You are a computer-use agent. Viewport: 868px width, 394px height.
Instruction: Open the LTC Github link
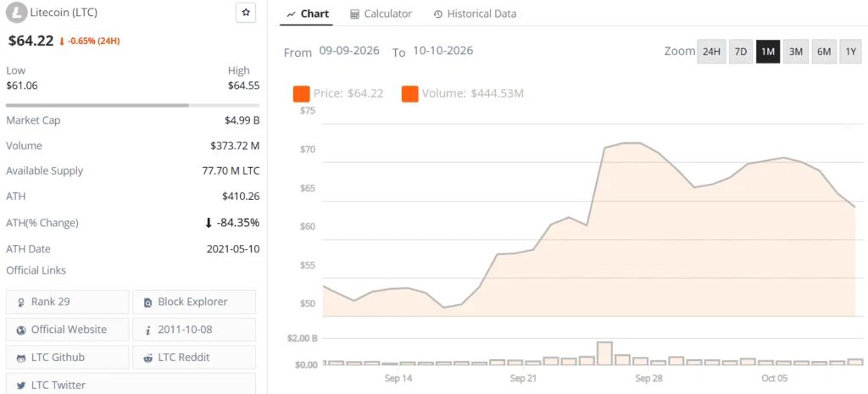pos(68,358)
